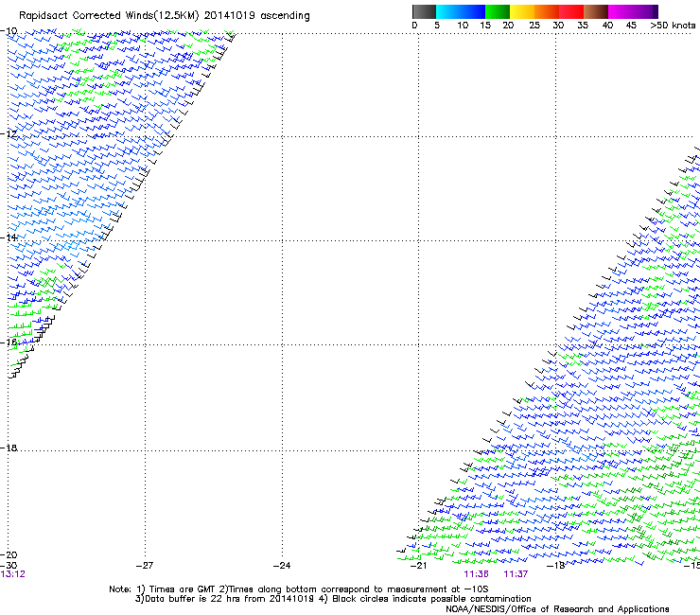Click the green 15-20 knots legend swatch

[498, 11]
